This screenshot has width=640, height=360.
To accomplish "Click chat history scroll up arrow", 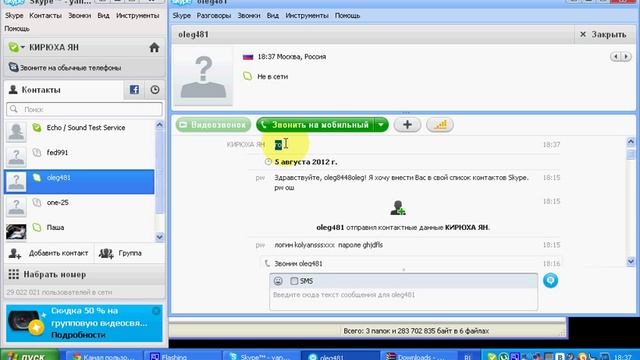I will click(631, 142).
